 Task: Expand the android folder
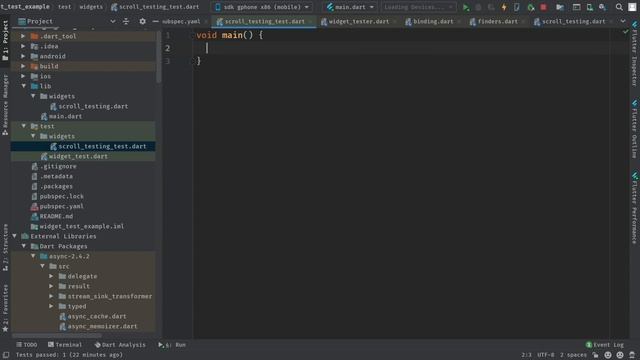click(x=23, y=56)
